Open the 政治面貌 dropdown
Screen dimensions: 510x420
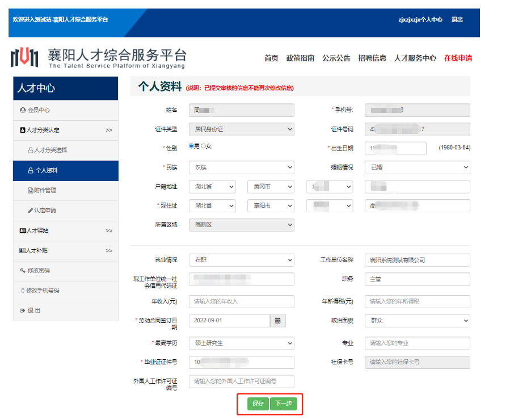[x=417, y=321]
